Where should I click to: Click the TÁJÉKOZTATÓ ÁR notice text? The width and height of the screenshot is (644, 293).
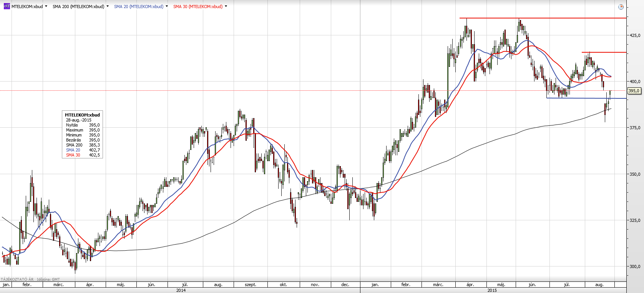[17, 280]
